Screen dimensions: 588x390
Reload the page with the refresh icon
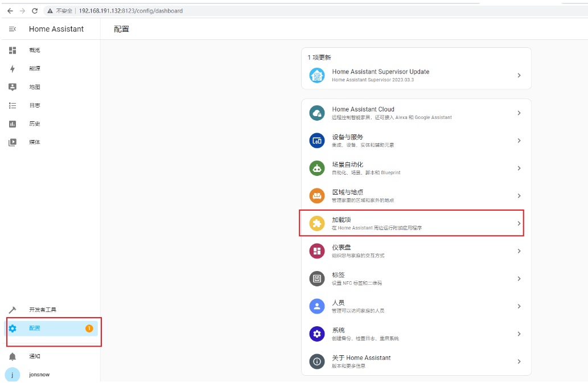pyautogui.click(x=35, y=11)
